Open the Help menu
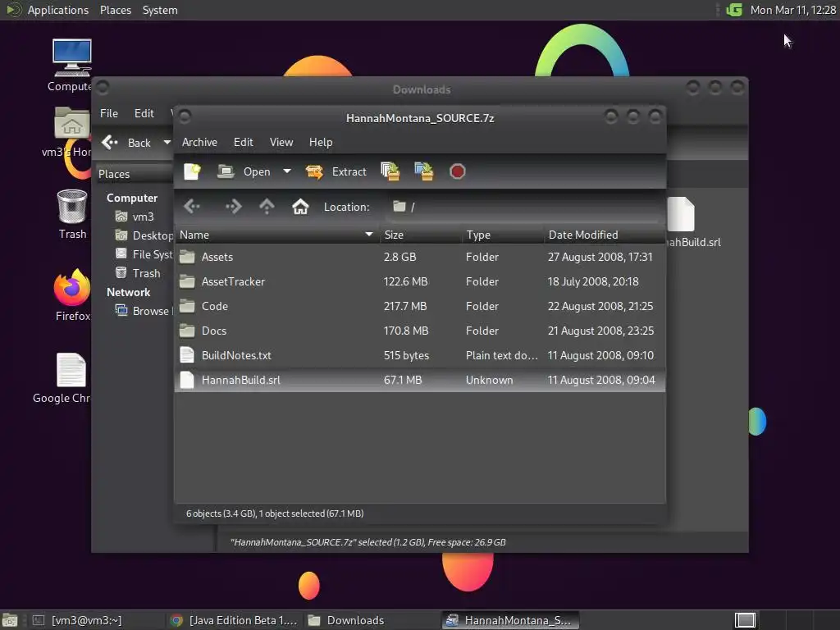 pos(321,142)
